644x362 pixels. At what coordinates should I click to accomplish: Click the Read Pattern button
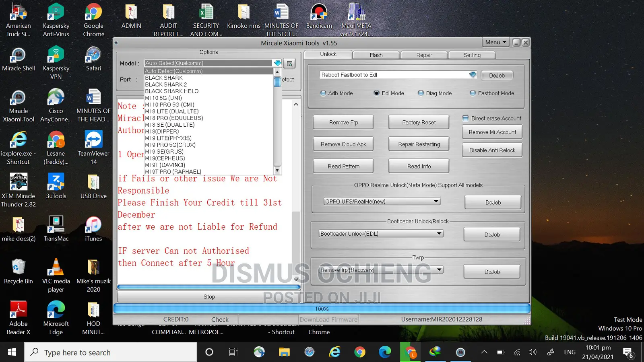343,166
